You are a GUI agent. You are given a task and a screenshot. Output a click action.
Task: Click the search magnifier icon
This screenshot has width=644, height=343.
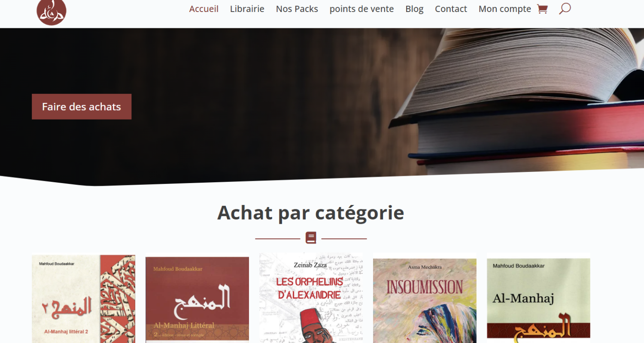tap(565, 9)
